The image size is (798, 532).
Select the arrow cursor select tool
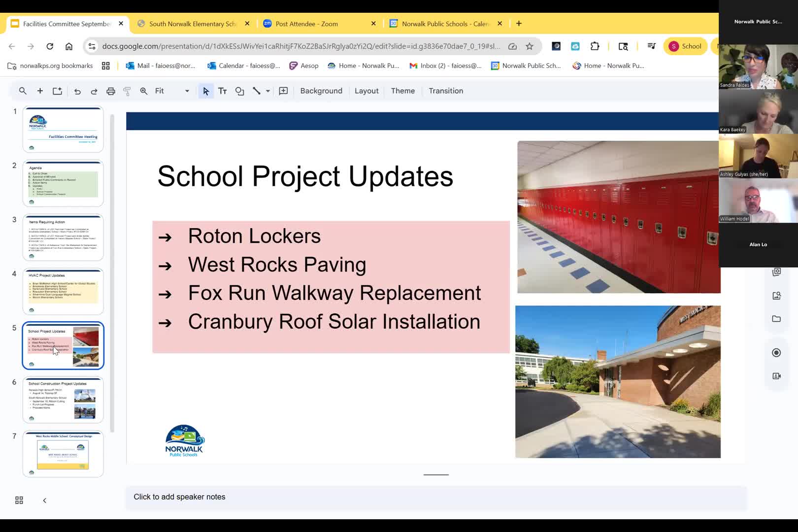[205, 91]
